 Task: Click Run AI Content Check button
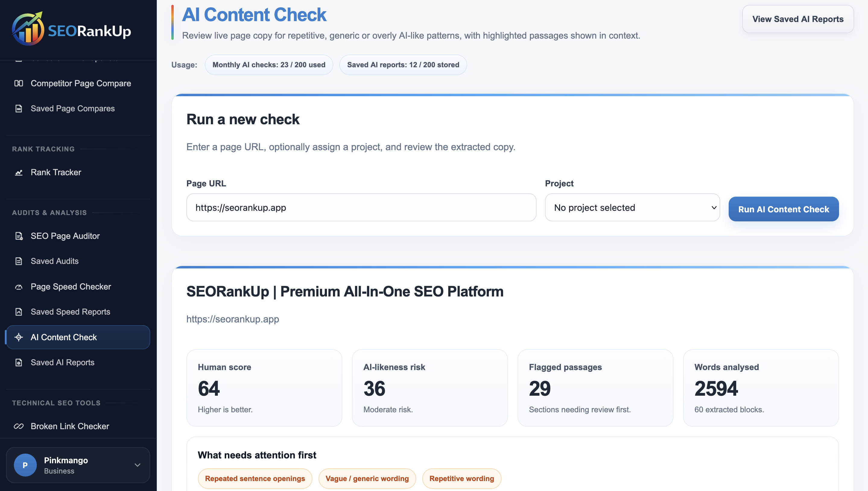click(783, 209)
